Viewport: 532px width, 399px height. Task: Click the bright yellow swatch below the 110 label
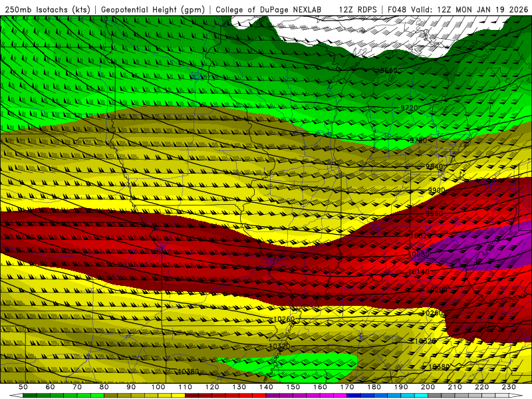click(x=178, y=396)
